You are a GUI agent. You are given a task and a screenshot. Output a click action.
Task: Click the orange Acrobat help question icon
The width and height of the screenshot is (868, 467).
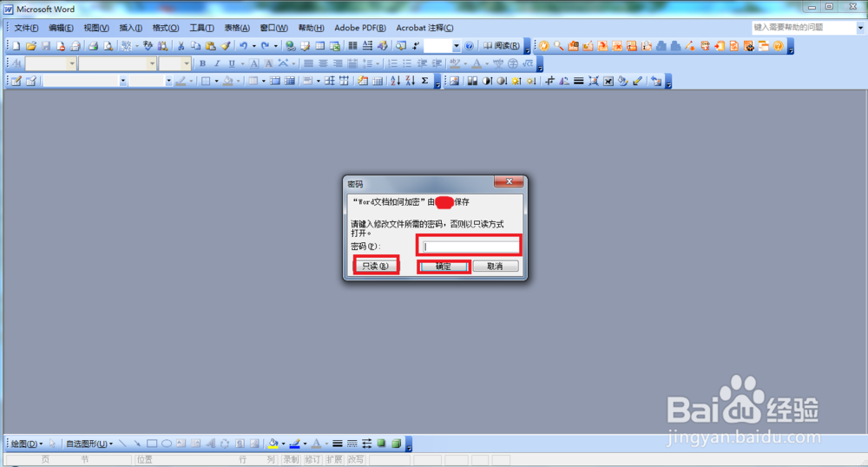pyautogui.click(x=778, y=46)
